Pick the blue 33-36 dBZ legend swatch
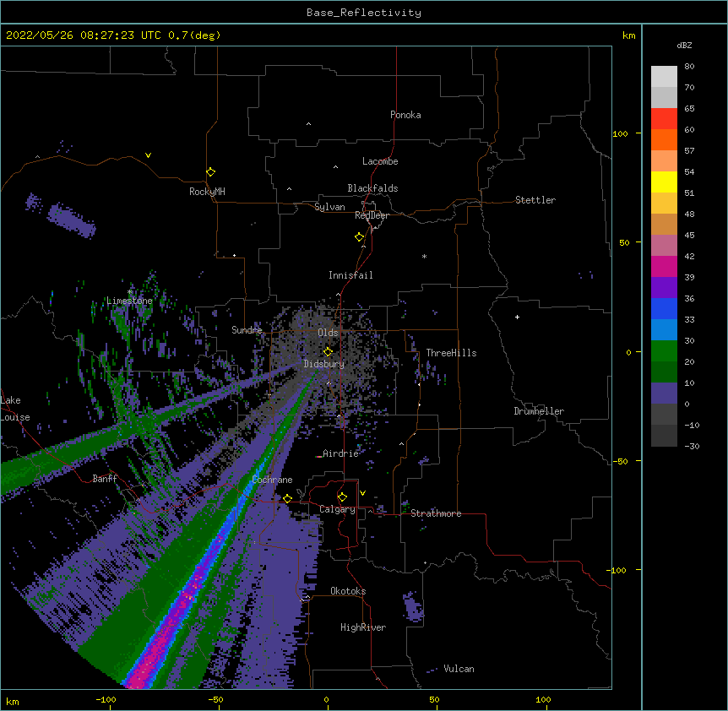This screenshot has height=711, width=728. click(664, 308)
